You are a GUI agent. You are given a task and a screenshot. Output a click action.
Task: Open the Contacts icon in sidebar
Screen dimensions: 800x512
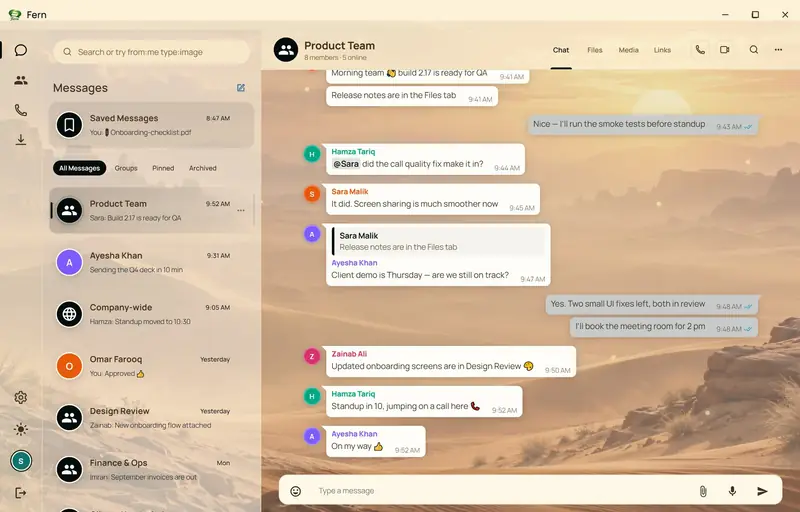tap(21, 80)
